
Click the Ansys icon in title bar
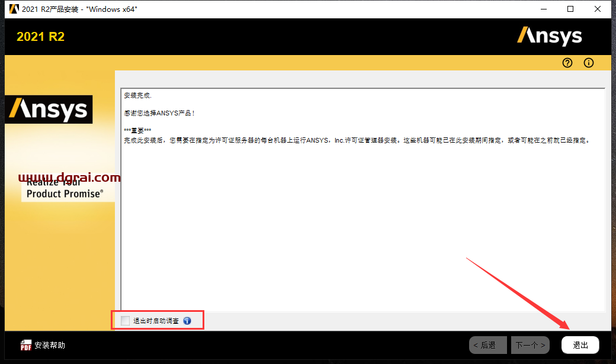pyautogui.click(x=14, y=9)
